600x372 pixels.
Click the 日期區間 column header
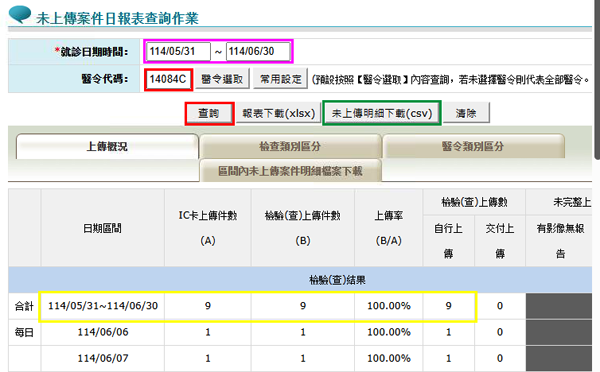(103, 228)
